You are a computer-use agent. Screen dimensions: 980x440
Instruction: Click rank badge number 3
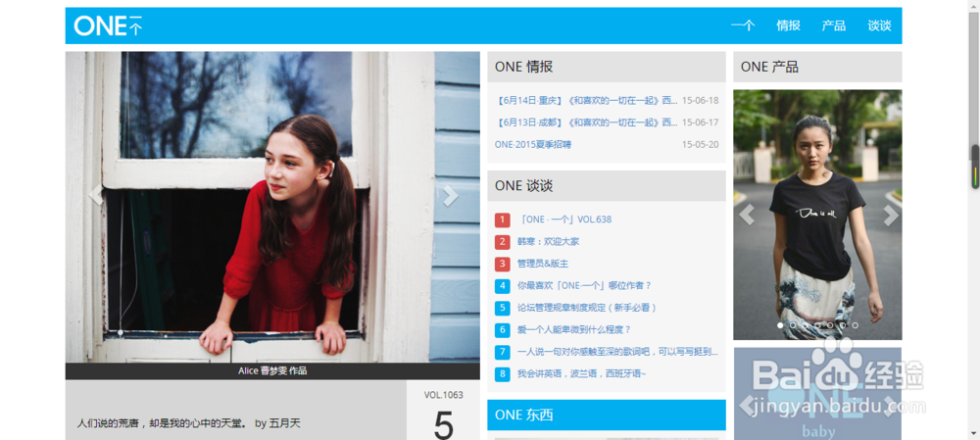(503, 264)
